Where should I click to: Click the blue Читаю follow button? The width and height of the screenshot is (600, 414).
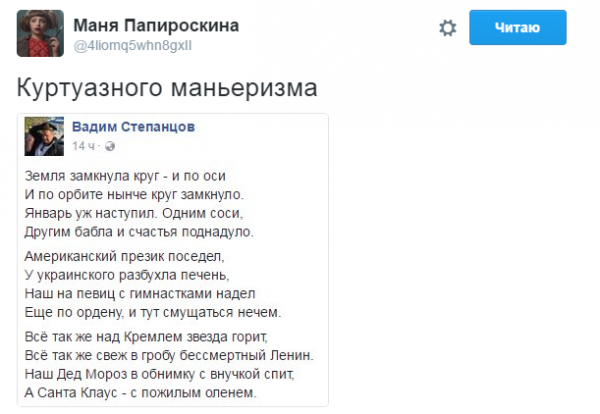(x=518, y=28)
